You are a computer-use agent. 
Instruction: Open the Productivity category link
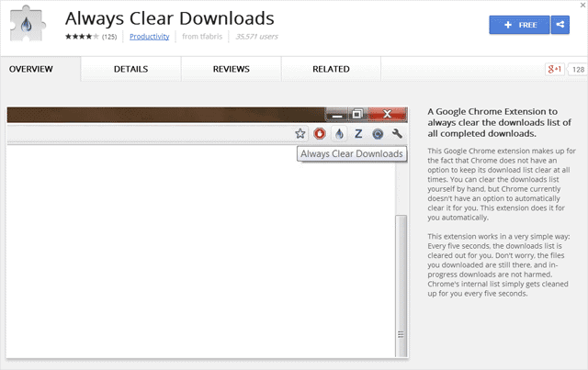coord(148,38)
